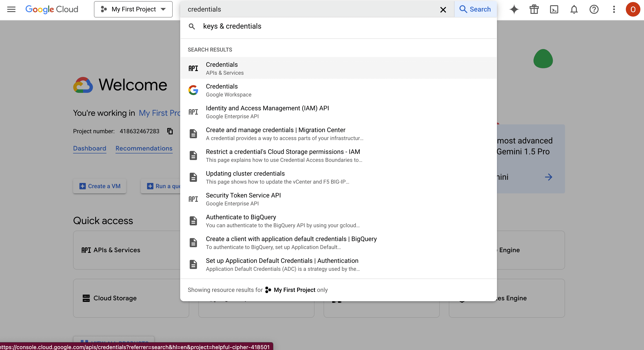Clear the search field with X

click(x=443, y=10)
